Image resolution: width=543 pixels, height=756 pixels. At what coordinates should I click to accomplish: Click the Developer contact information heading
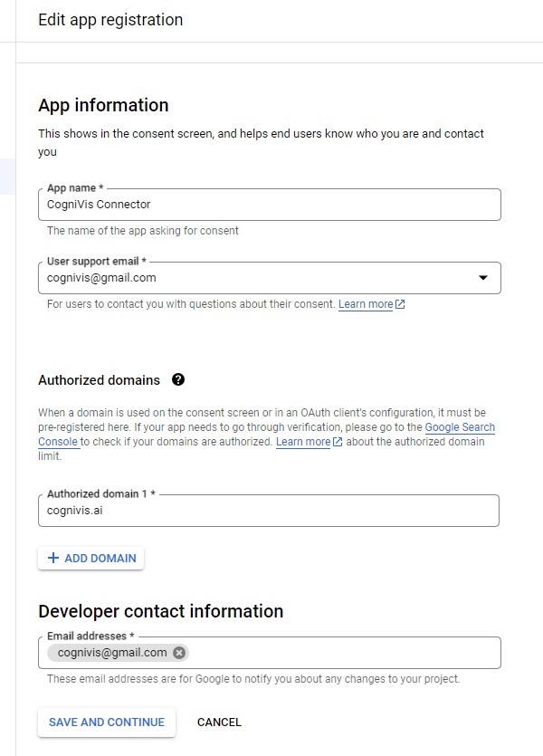pyautogui.click(x=160, y=611)
